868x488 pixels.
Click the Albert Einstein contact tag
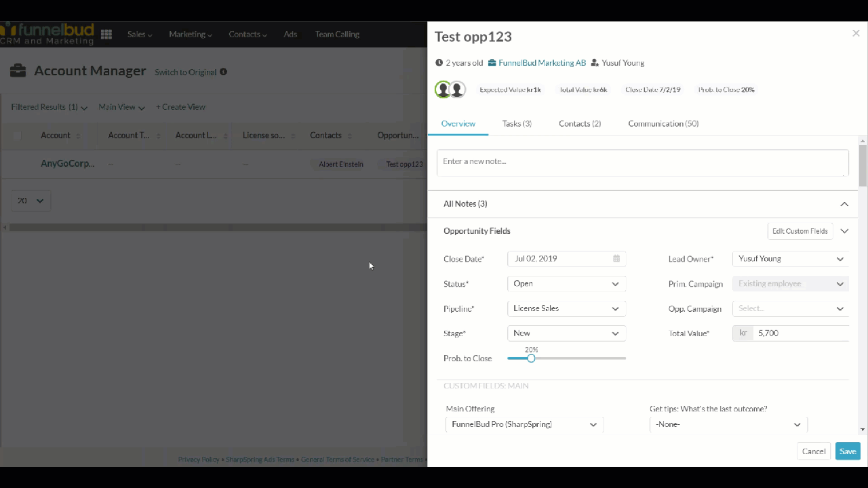pos(341,164)
